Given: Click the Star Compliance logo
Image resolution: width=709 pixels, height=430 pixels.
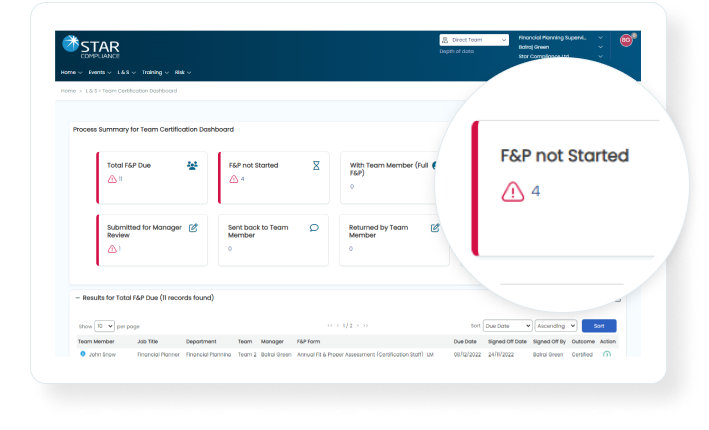Looking at the screenshot, I should coord(94,47).
